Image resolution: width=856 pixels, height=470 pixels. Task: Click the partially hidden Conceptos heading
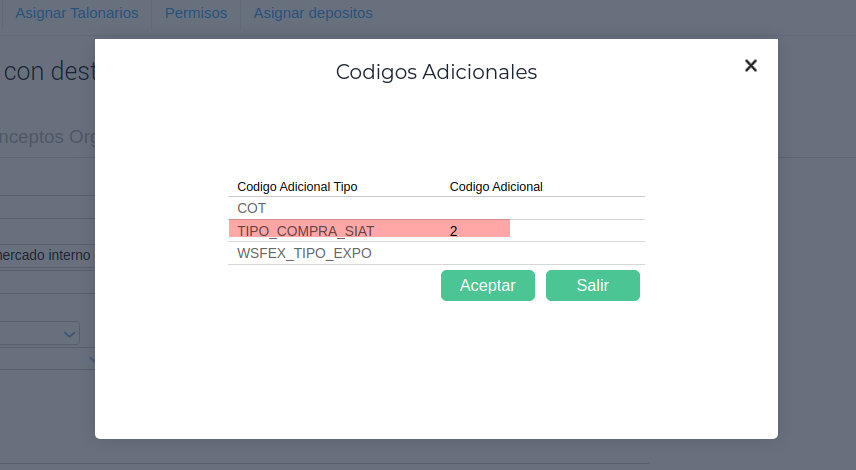47,136
